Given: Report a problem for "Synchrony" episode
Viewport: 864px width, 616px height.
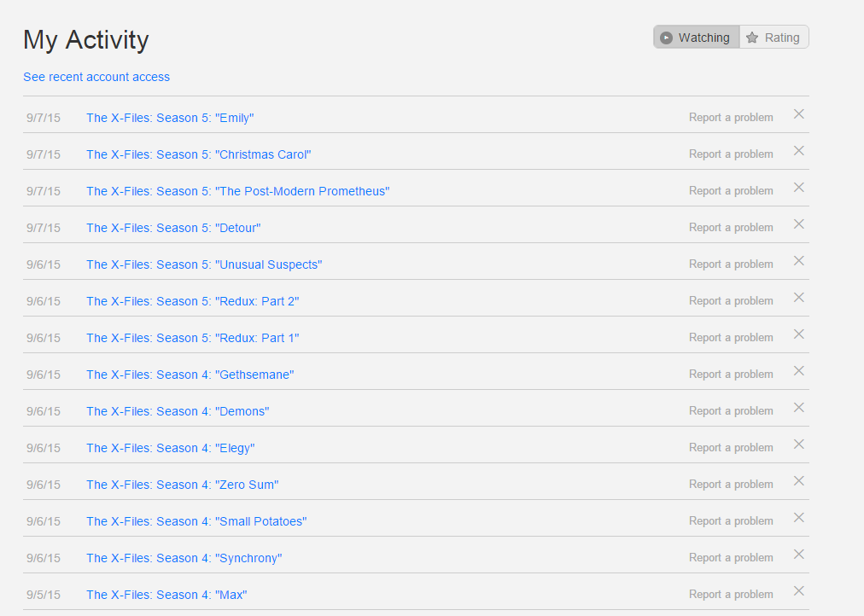Looking at the screenshot, I should point(731,558).
